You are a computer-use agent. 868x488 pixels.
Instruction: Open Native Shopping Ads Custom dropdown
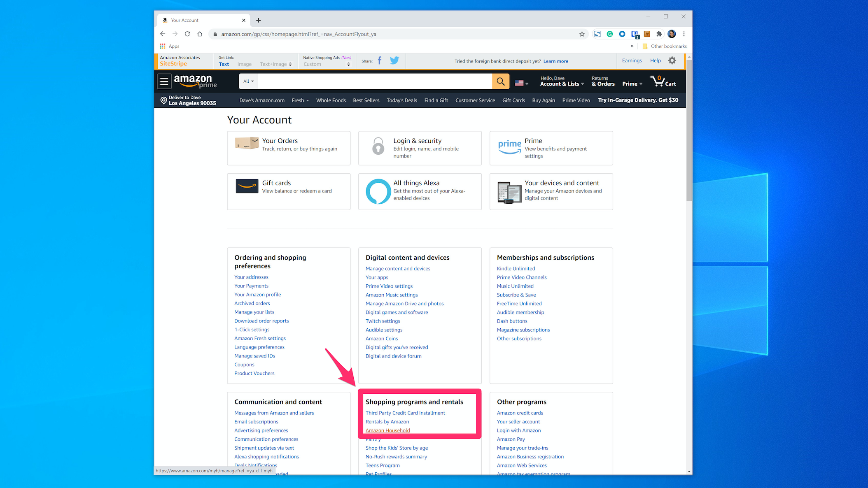[x=327, y=64]
